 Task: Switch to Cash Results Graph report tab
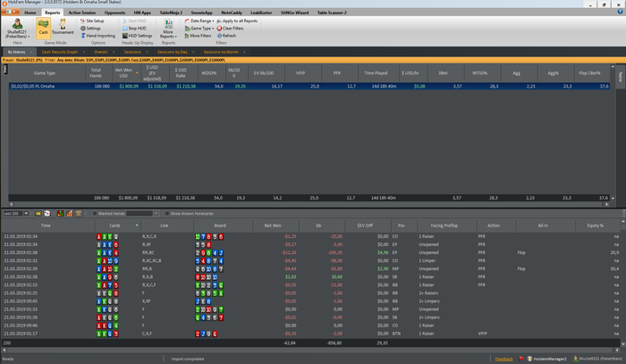click(x=60, y=52)
